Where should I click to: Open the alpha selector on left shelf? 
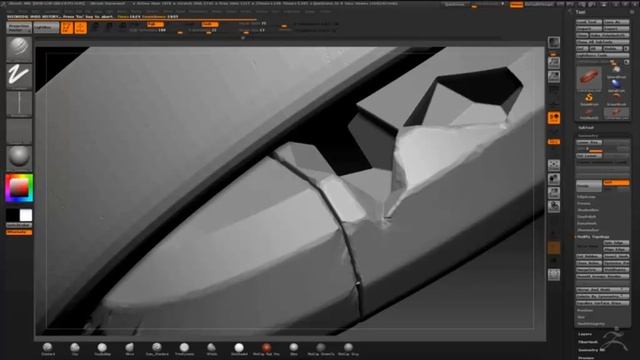point(19,104)
